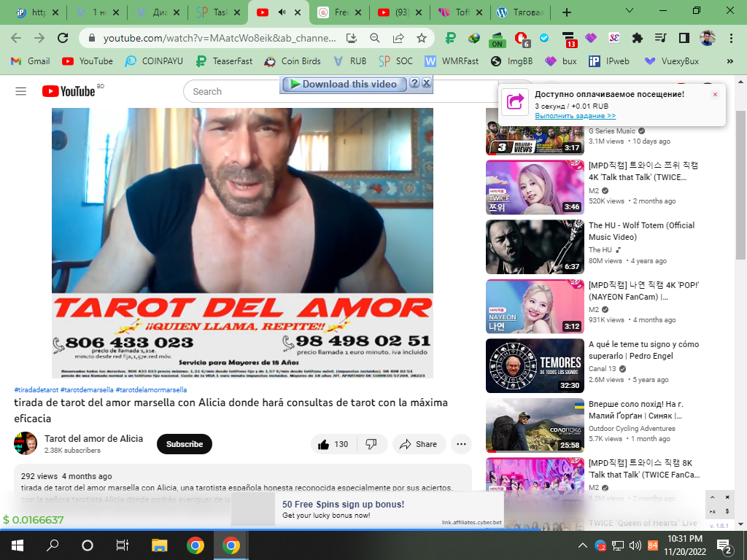Open the Chrome profile avatar
The width and height of the screenshot is (747, 560).
coord(708,38)
